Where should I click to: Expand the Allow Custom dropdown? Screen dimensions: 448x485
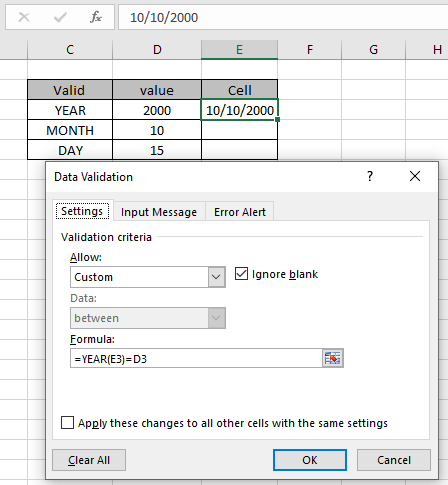click(x=216, y=277)
